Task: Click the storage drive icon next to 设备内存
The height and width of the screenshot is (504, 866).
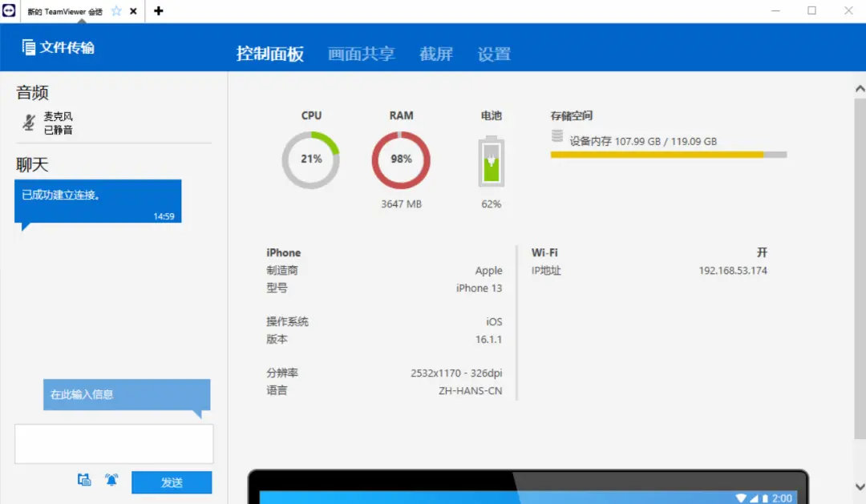Action: tap(556, 136)
